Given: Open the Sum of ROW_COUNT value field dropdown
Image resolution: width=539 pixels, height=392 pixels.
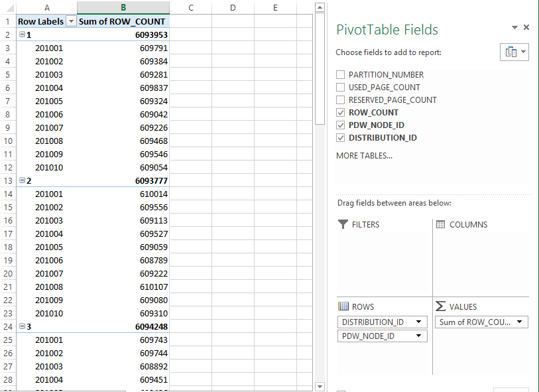Looking at the screenshot, I should pyautogui.click(x=520, y=322).
